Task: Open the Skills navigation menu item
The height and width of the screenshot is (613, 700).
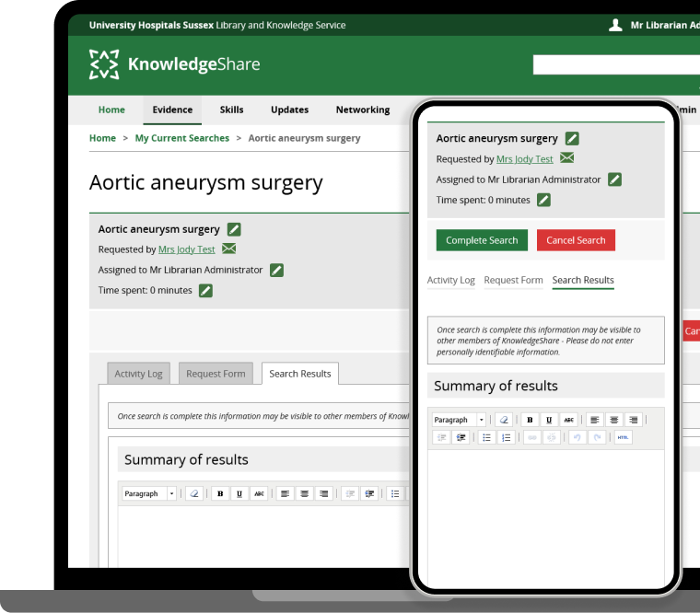Action: click(231, 110)
